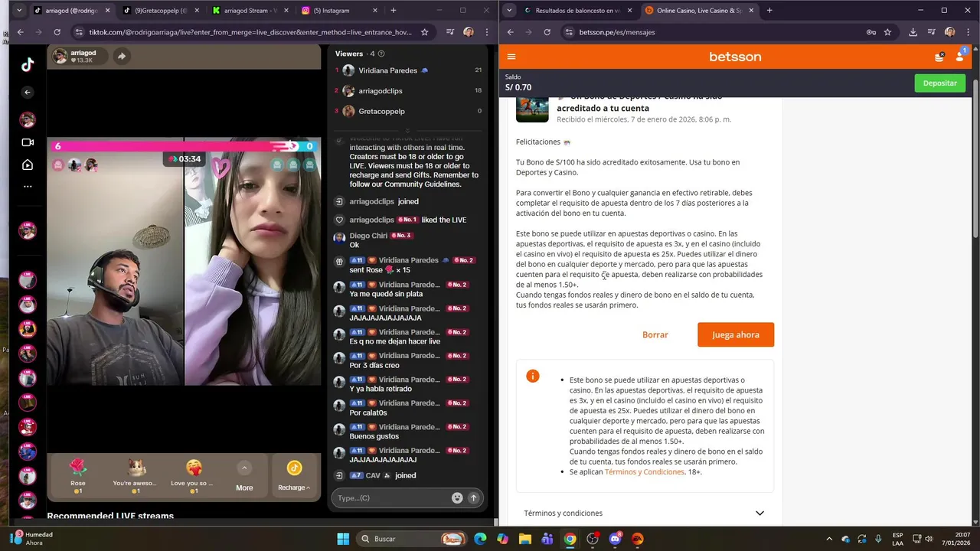Open betsson window downloads icon

point(913,32)
